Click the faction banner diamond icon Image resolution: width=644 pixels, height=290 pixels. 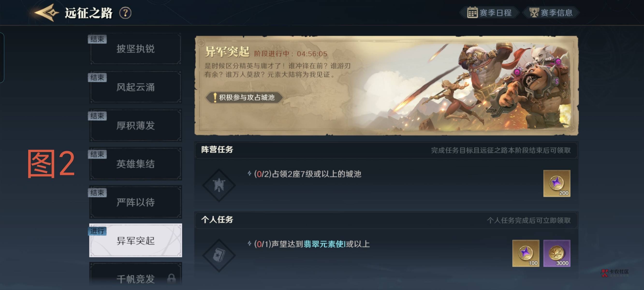pyautogui.click(x=219, y=185)
